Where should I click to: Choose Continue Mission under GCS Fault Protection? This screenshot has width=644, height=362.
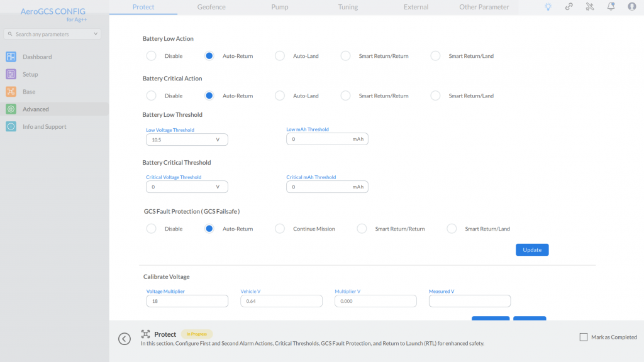pos(279,229)
